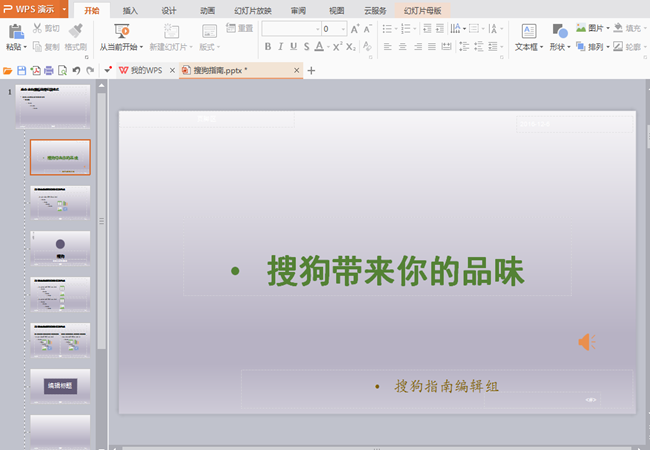This screenshot has width=650, height=450.
Task: Open Print Preview icon
Action: click(x=62, y=71)
